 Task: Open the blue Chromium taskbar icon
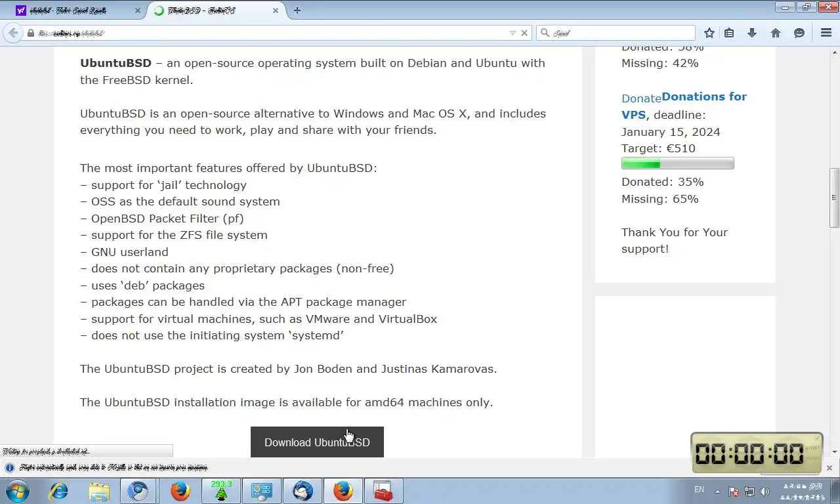(138, 491)
